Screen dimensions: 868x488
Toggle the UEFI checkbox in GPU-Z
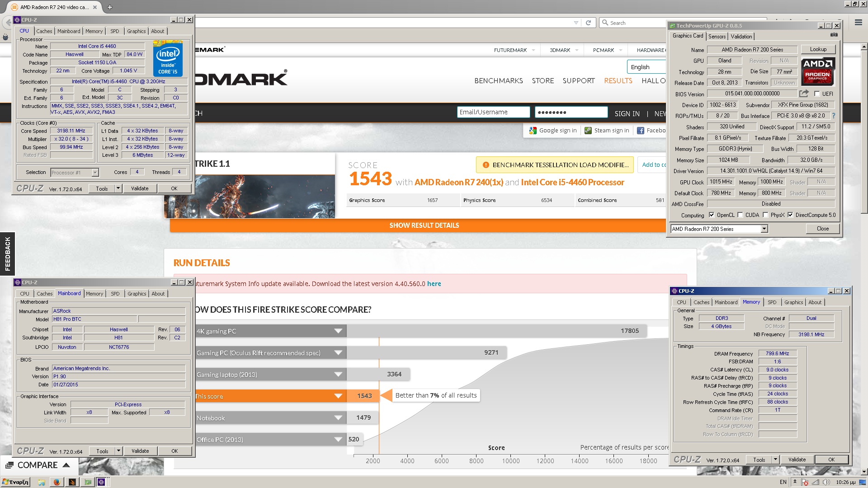817,94
